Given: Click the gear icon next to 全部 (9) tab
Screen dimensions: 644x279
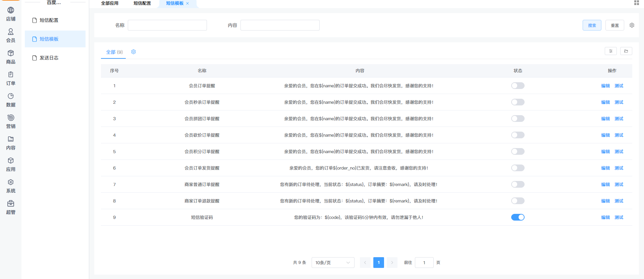Looking at the screenshot, I should [x=133, y=52].
